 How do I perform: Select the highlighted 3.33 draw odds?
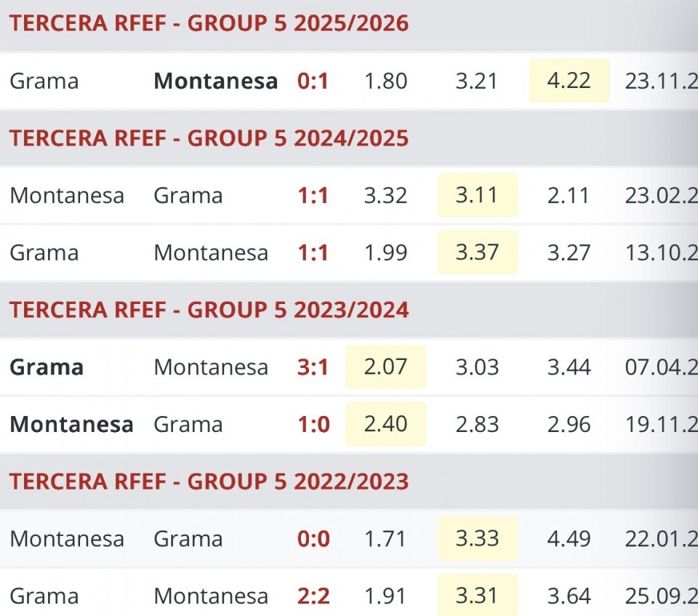click(477, 539)
